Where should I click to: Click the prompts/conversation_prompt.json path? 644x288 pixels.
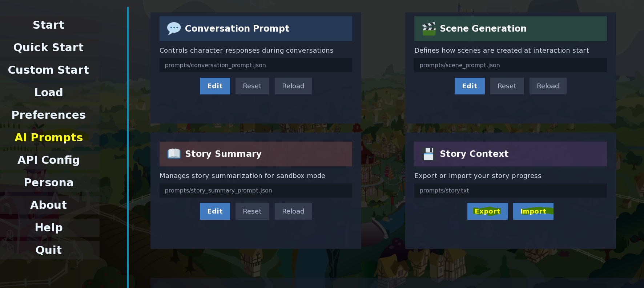(x=256, y=65)
